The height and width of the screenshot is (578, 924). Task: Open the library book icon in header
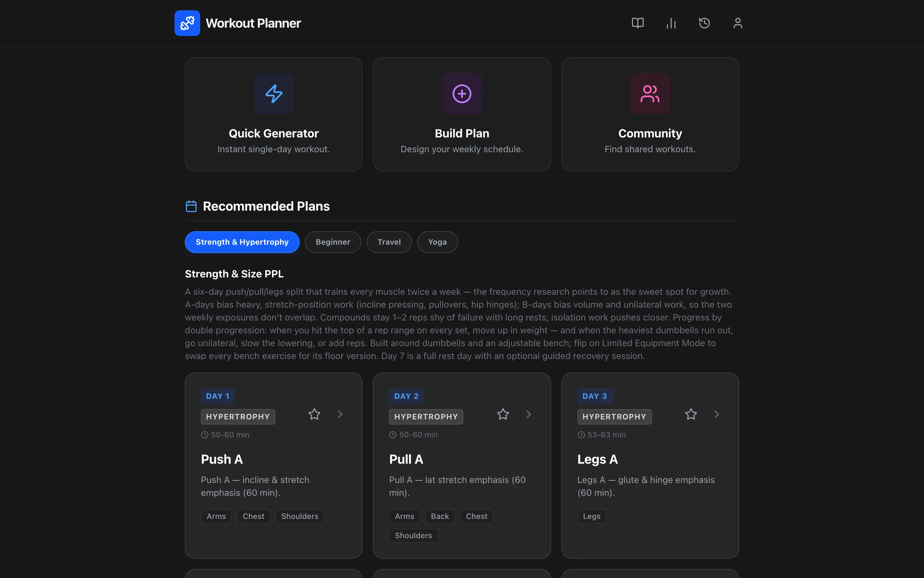click(637, 23)
